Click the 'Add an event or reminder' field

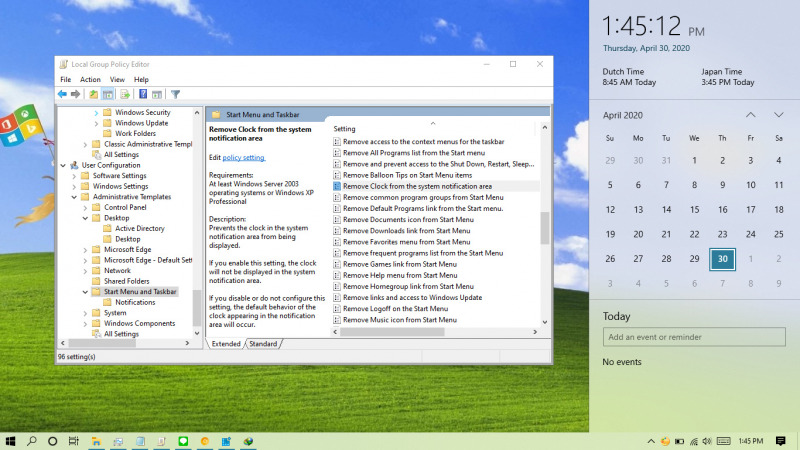pyautogui.click(x=694, y=338)
